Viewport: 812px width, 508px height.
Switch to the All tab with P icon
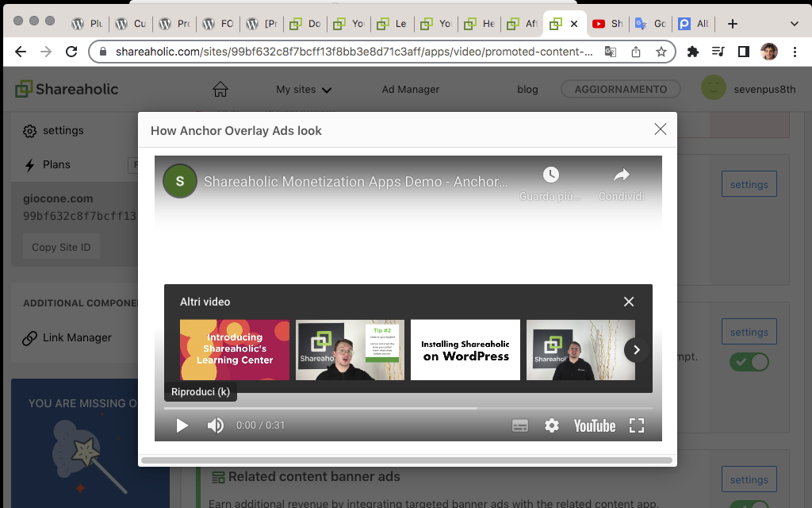tap(694, 24)
